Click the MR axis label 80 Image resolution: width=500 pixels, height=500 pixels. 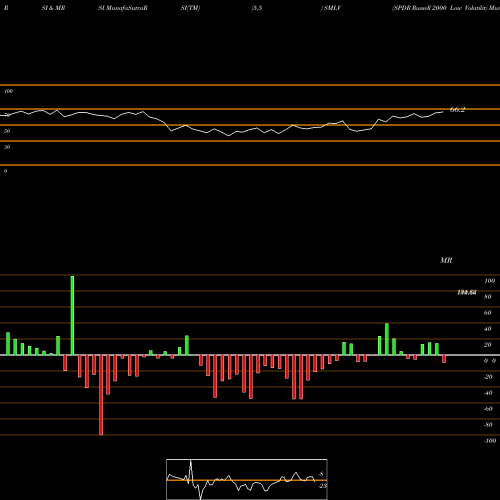coord(488,297)
